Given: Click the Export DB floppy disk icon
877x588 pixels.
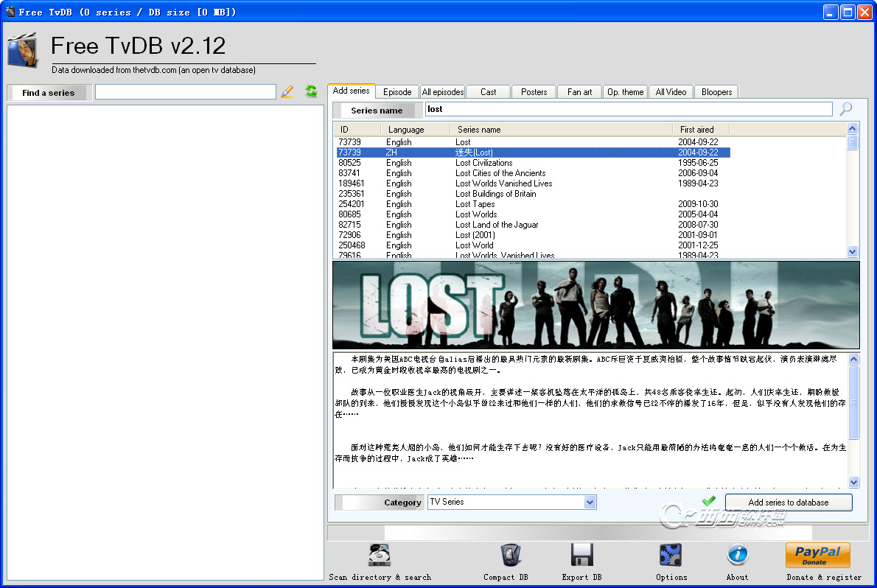Looking at the screenshot, I should 581,554.
